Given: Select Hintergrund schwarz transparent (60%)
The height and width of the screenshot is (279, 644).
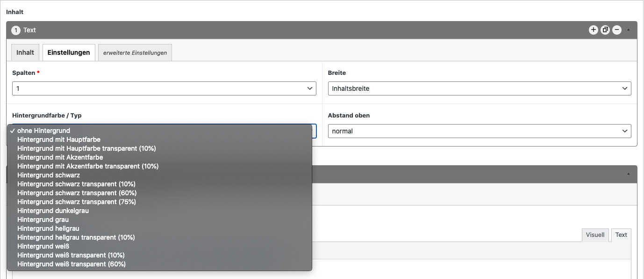Looking at the screenshot, I should pyautogui.click(x=77, y=193).
